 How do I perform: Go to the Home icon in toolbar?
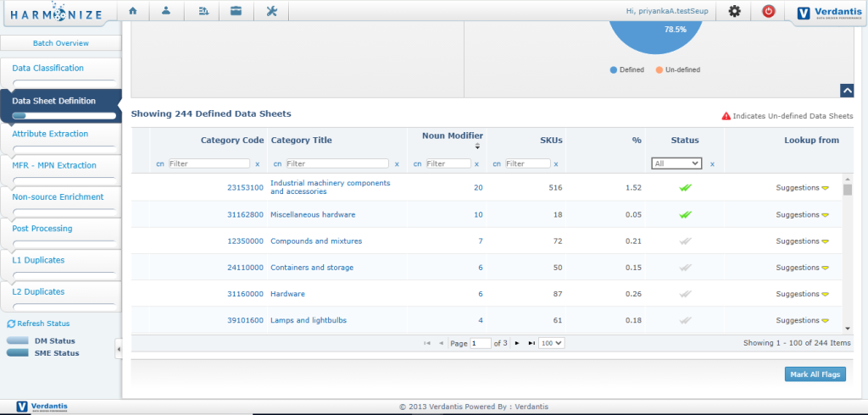[x=133, y=11]
